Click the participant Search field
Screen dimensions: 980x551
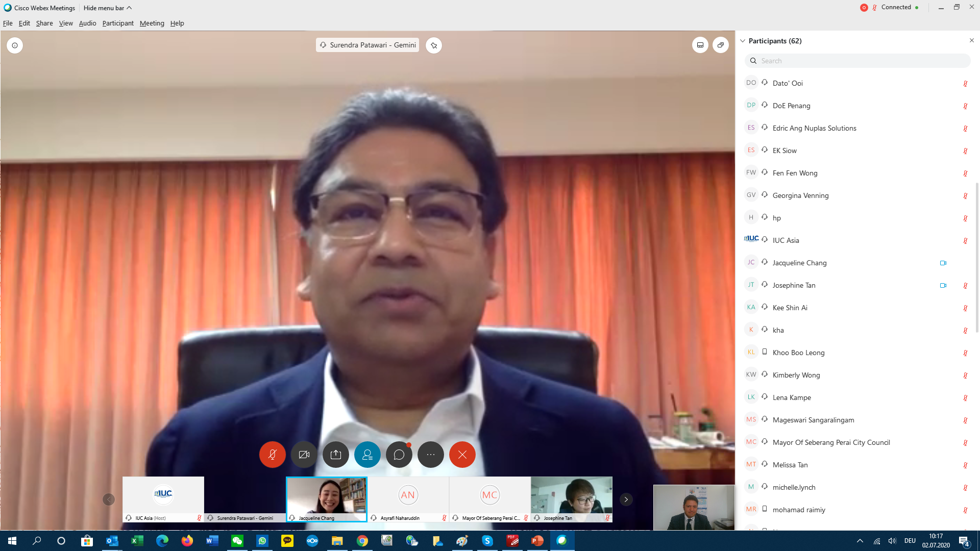click(x=857, y=61)
